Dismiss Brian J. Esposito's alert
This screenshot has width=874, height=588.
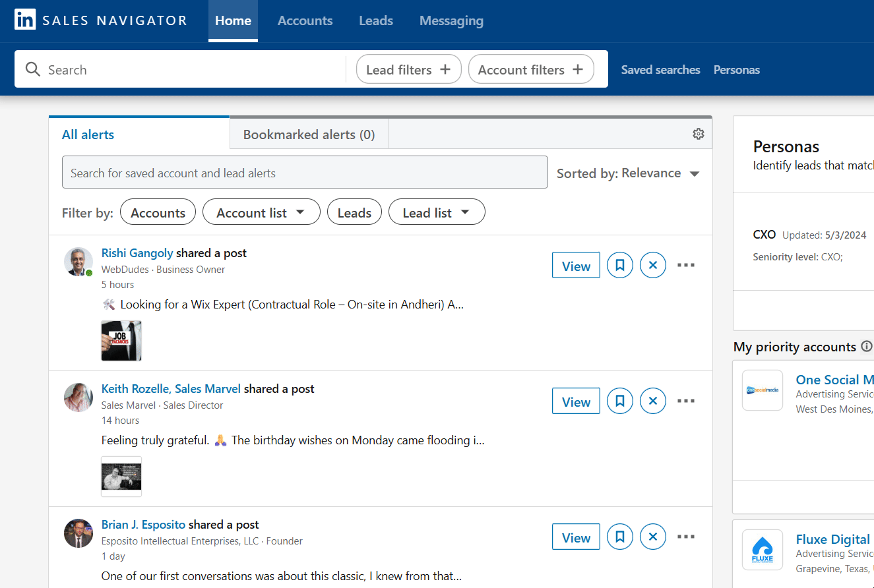tap(652, 536)
